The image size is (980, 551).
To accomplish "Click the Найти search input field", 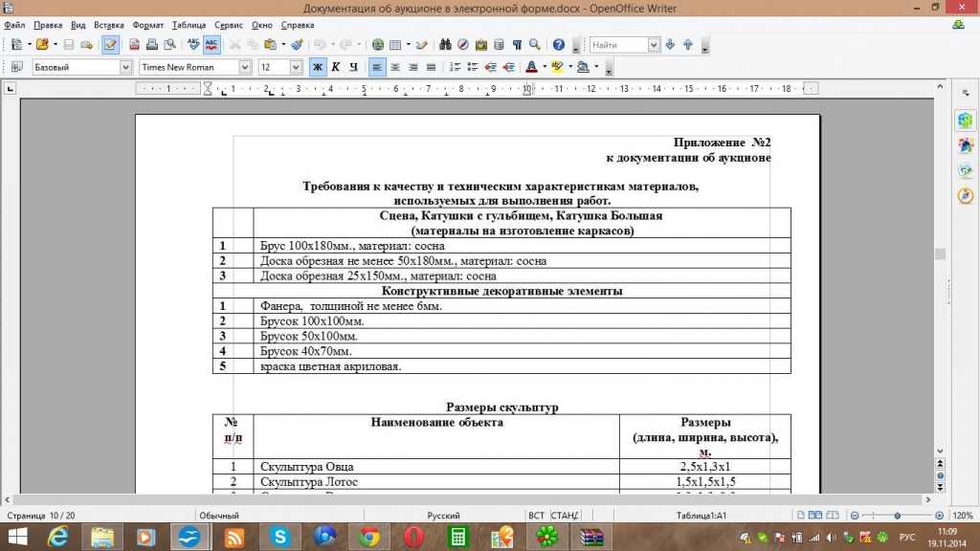I will click(618, 45).
